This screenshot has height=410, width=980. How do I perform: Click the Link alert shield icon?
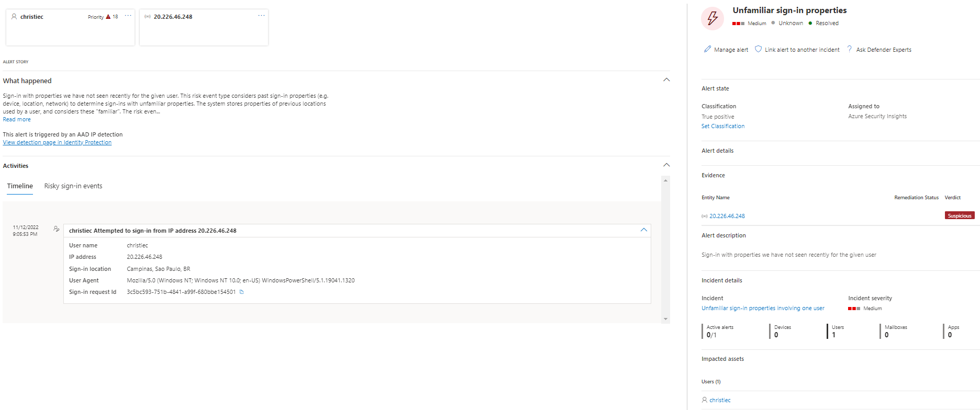pyautogui.click(x=758, y=49)
